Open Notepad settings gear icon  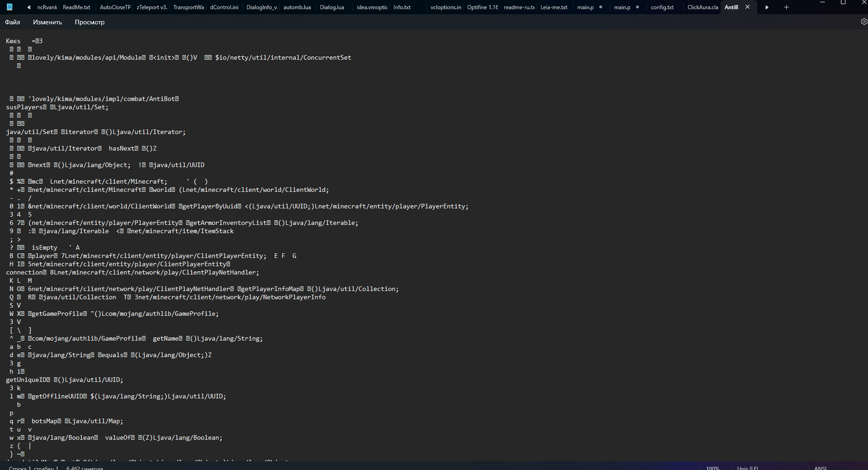coord(863,22)
